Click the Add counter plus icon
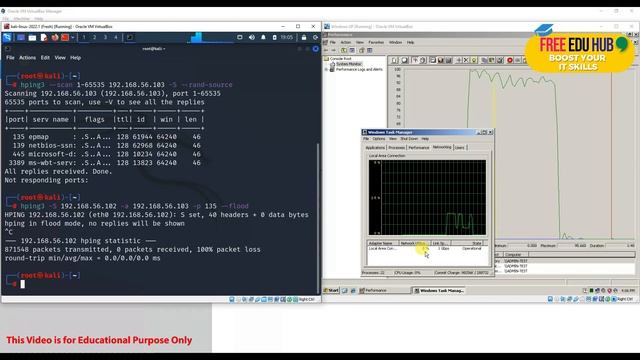Image resolution: width=640 pixels, height=360 pixels. (458, 60)
